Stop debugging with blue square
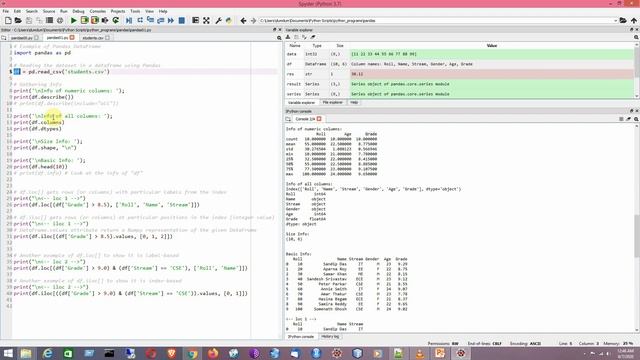Viewport: 640px width, 360px height. pos(182,20)
